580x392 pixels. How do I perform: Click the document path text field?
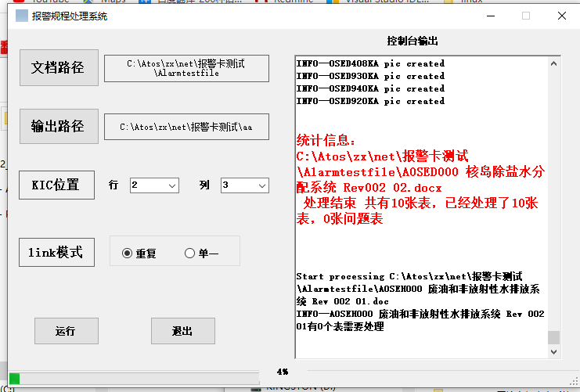186,68
